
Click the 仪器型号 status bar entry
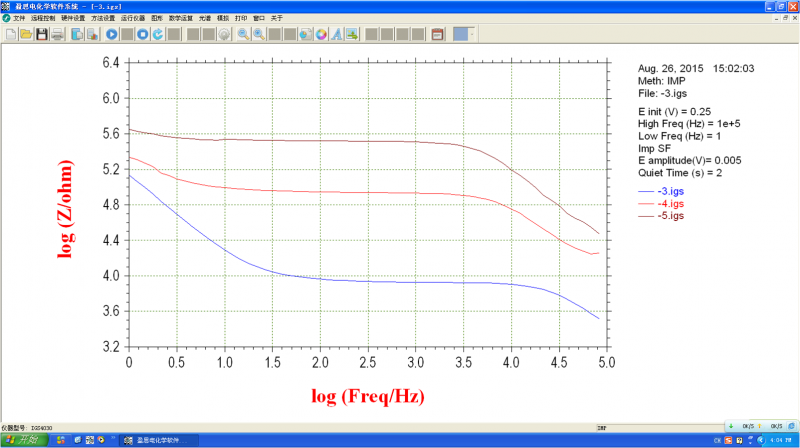[x=27, y=428]
